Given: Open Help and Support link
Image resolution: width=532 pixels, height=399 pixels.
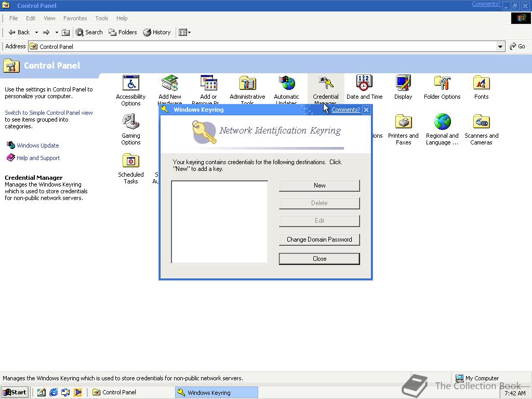Looking at the screenshot, I should tap(38, 158).
